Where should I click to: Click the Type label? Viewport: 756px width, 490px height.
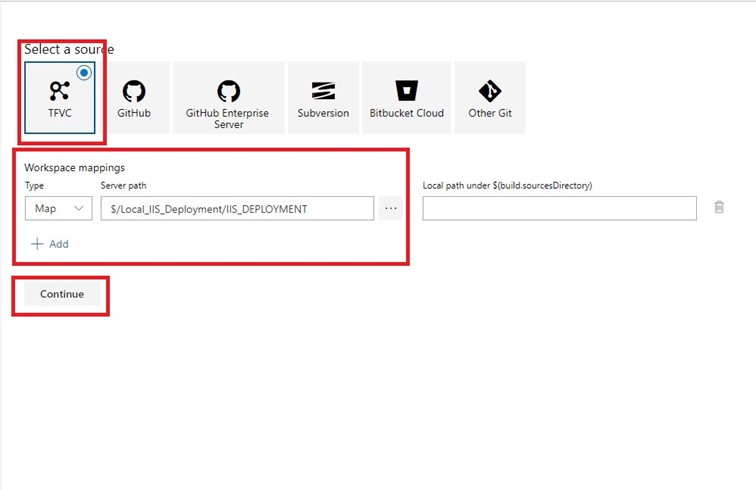[34, 186]
